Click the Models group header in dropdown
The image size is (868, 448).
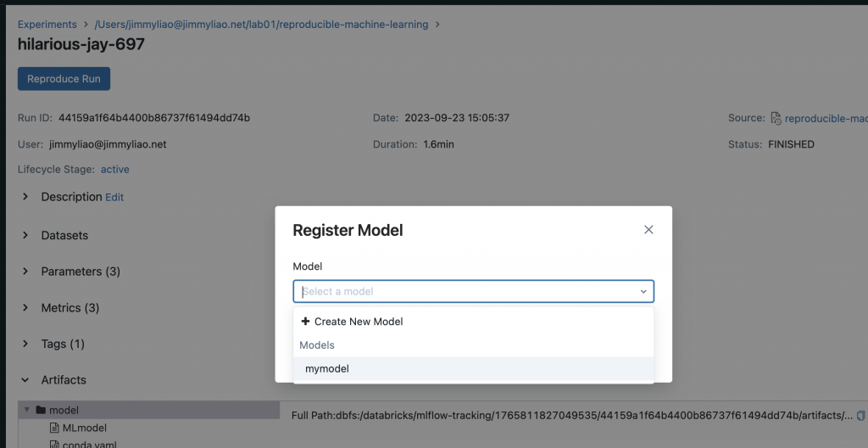(317, 344)
